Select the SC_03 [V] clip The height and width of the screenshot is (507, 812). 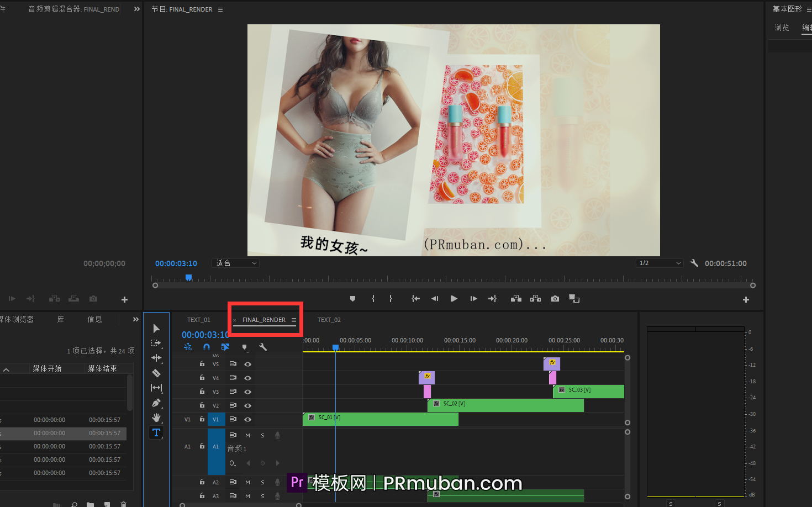(588, 392)
